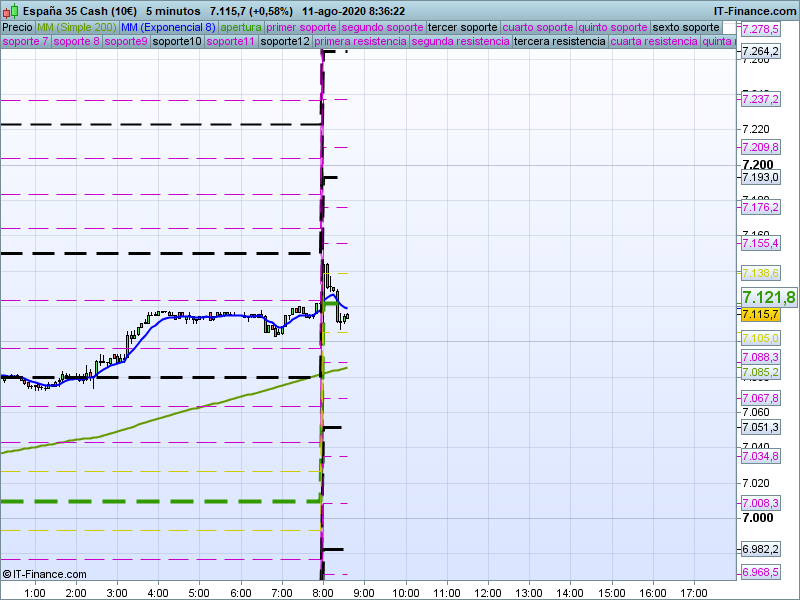Select the sexto soporte label
The height and width of the screenshot is (600, 800).
point(685,27)
